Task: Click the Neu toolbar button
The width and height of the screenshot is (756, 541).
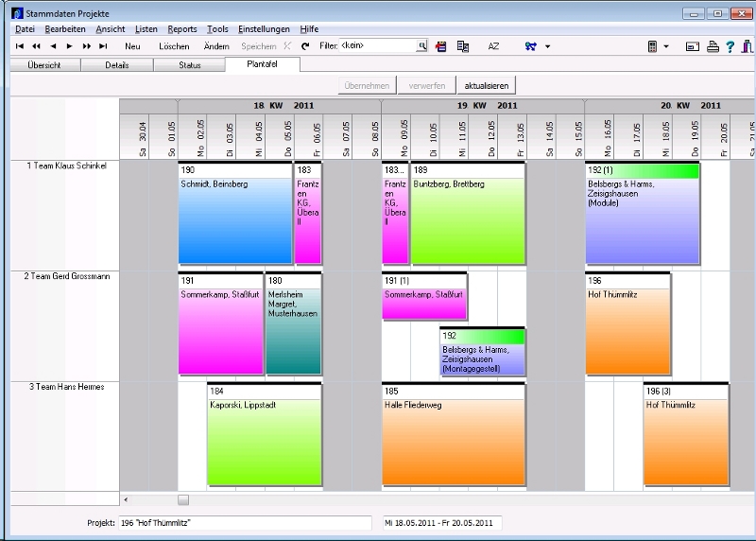Action: 132,46
